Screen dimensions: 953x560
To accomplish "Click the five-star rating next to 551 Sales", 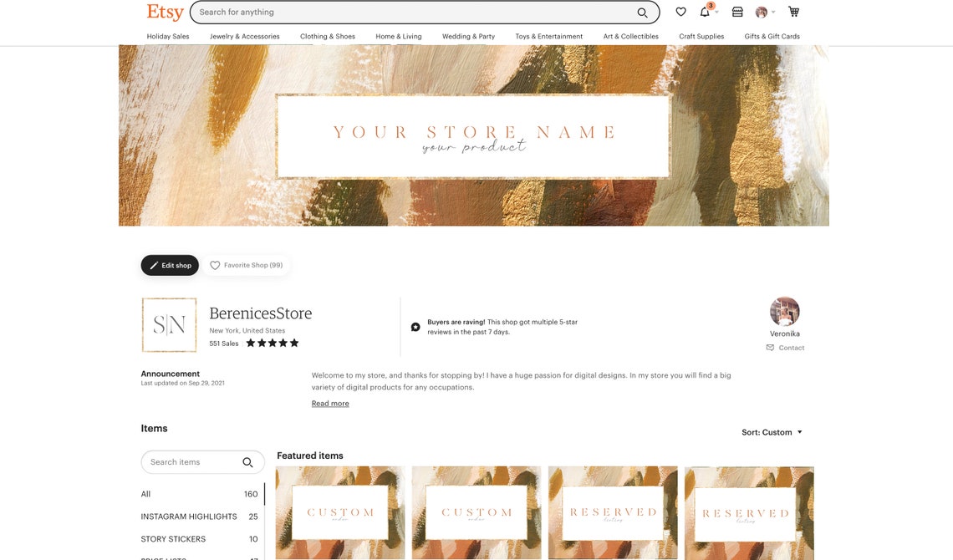I will tap(268, 341).
